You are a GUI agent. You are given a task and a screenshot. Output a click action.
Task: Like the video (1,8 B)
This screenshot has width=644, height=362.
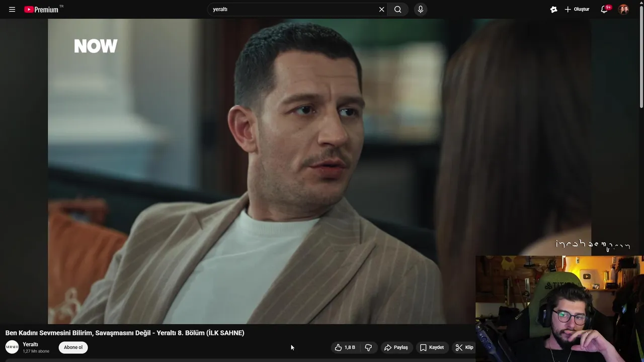pos(345,347)
